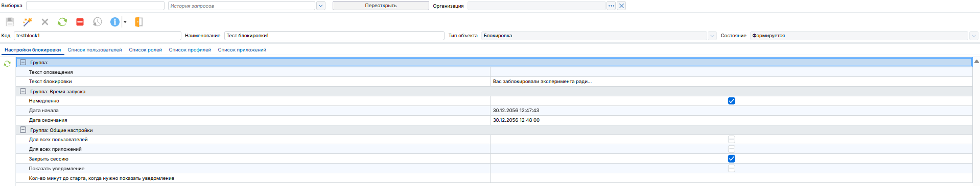Image resolution: width=980 pixels, height=186 pixels.
Task: Toggle the Показать уведомление checkbox
Action: (731, 168)
